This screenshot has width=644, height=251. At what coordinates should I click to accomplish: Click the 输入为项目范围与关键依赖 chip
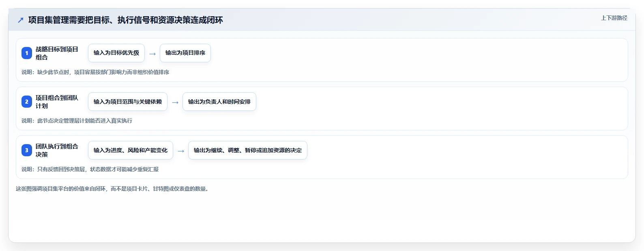click(128, 102)
